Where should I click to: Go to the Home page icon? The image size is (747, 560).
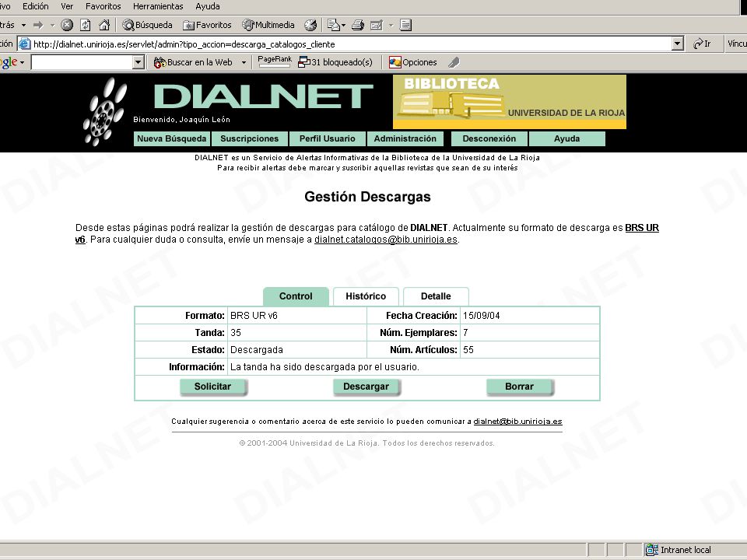[104, 25]
